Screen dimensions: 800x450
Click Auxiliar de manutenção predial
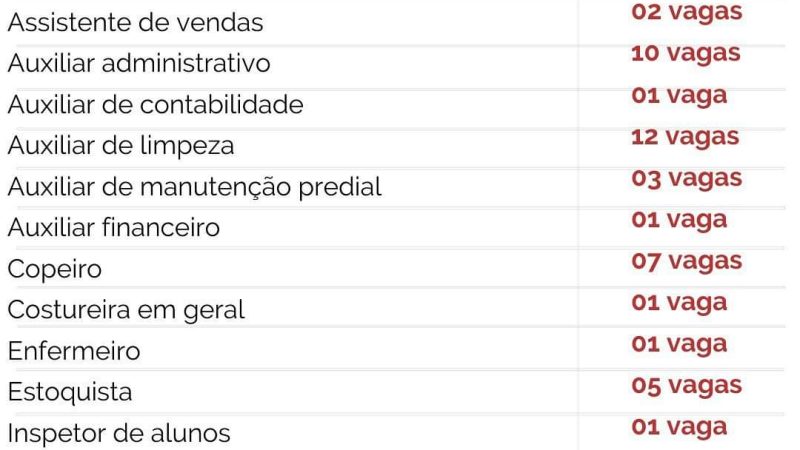195,187
